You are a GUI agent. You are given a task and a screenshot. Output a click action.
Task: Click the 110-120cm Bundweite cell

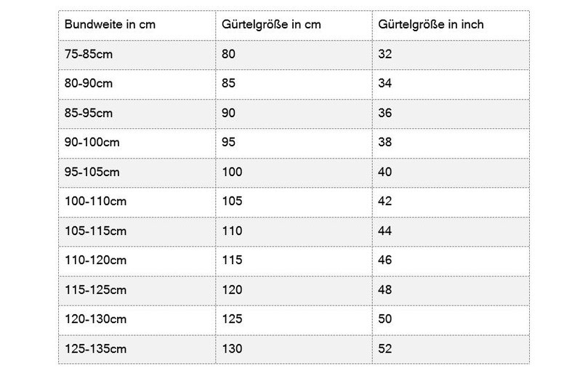pyautogui.click(x=94, y=260)
